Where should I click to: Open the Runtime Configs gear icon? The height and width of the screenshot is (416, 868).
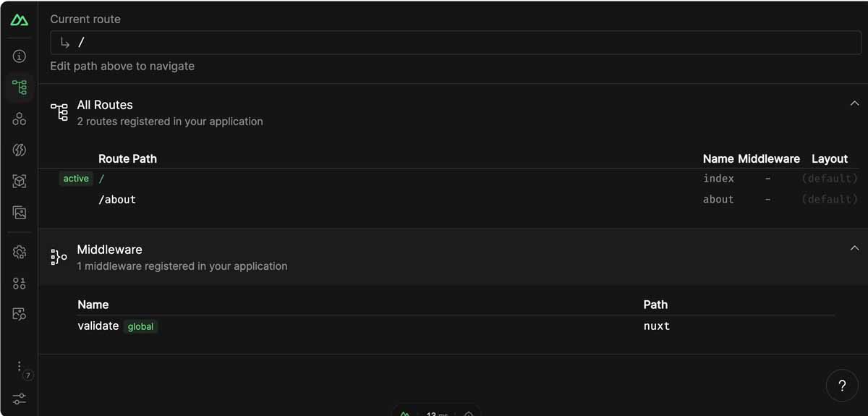[x=20, y=252]
